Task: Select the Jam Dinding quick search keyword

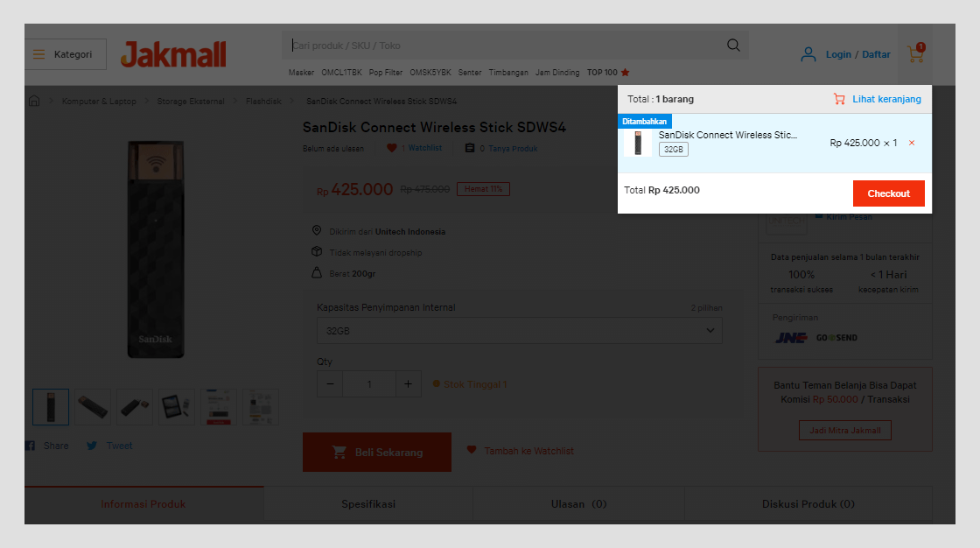Action: point(556,73)
